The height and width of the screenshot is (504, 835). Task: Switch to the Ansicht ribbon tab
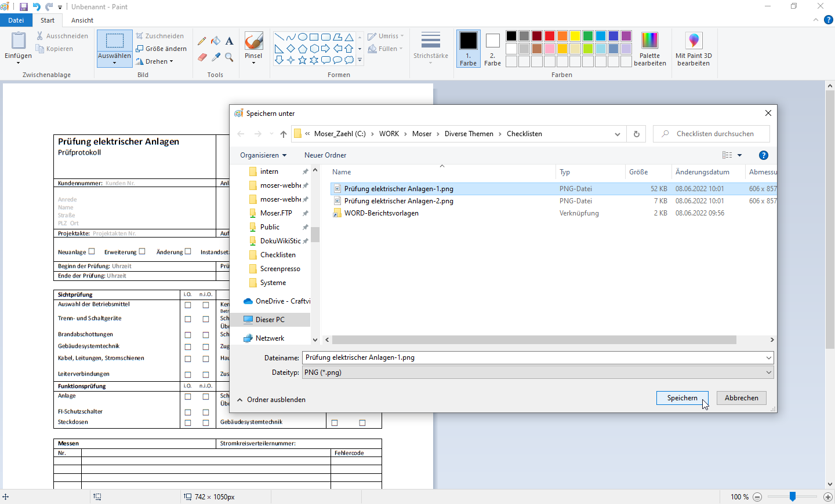(82, 20)
